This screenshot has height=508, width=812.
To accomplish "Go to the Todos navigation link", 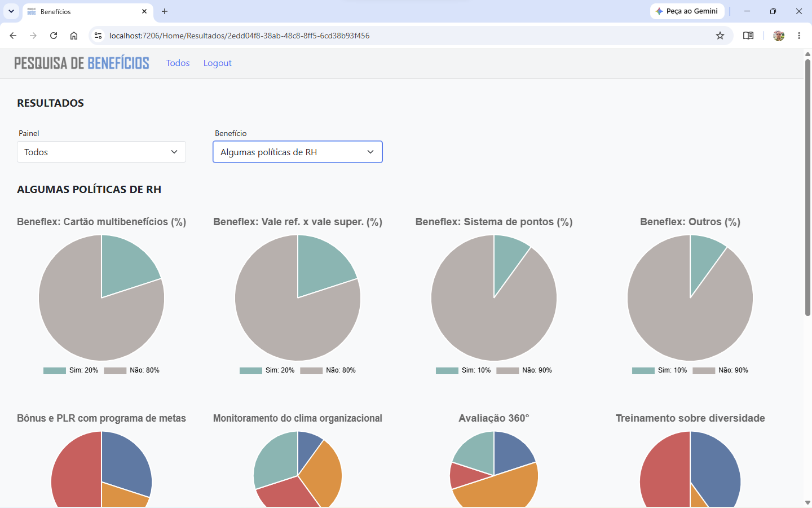I will coord(178,63).
